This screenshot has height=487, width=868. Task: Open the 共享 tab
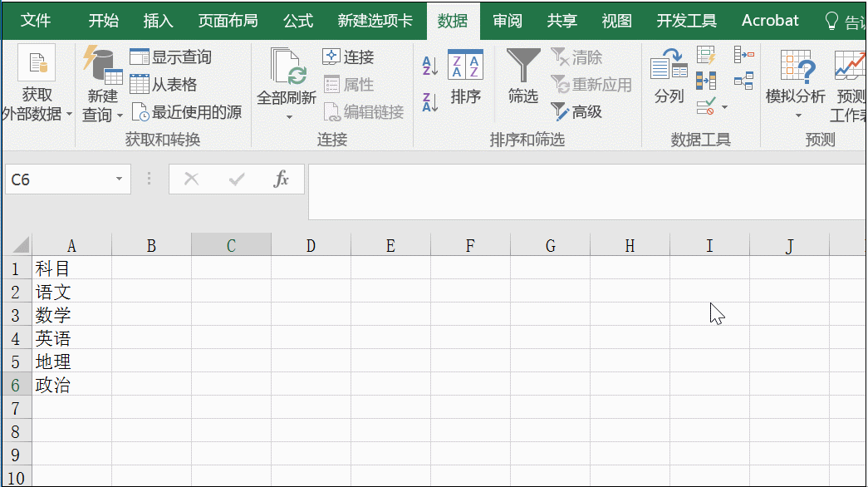pyautogui.click(x=562, y=21)
